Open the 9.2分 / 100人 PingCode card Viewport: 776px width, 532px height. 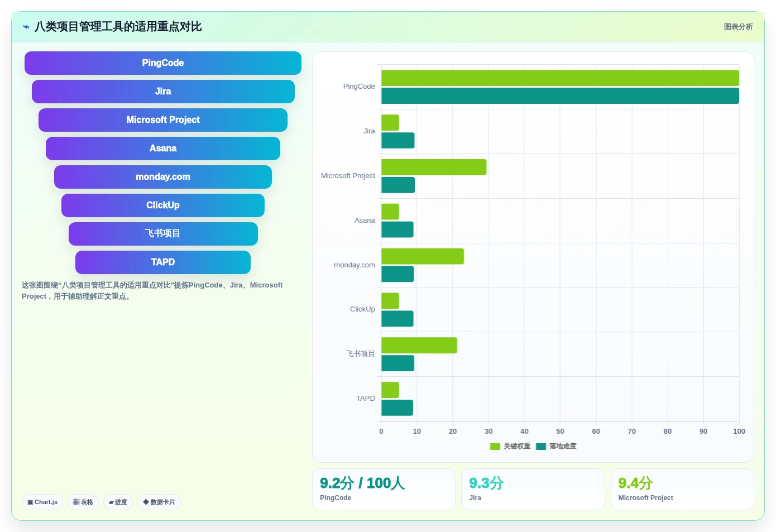pos(384,489)
